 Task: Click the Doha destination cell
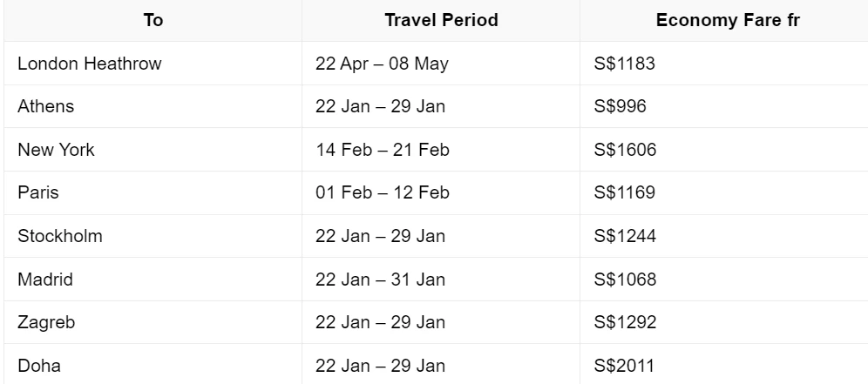[x=153, y=364]
